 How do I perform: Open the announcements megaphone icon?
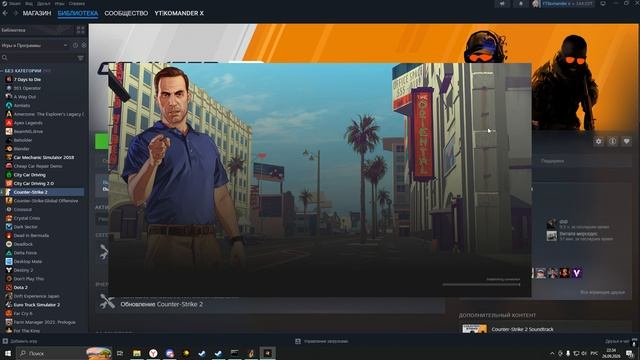[502, 4]
